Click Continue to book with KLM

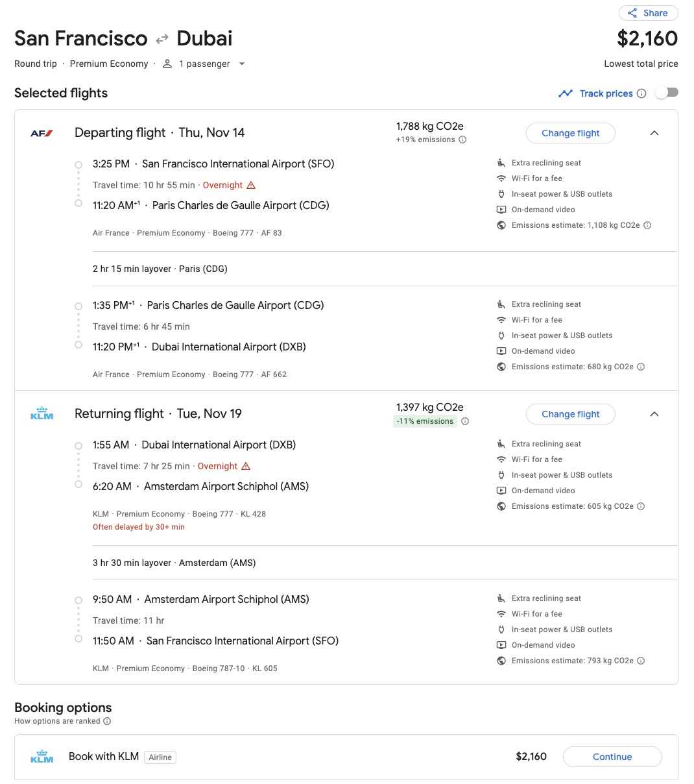click(612, 757)
